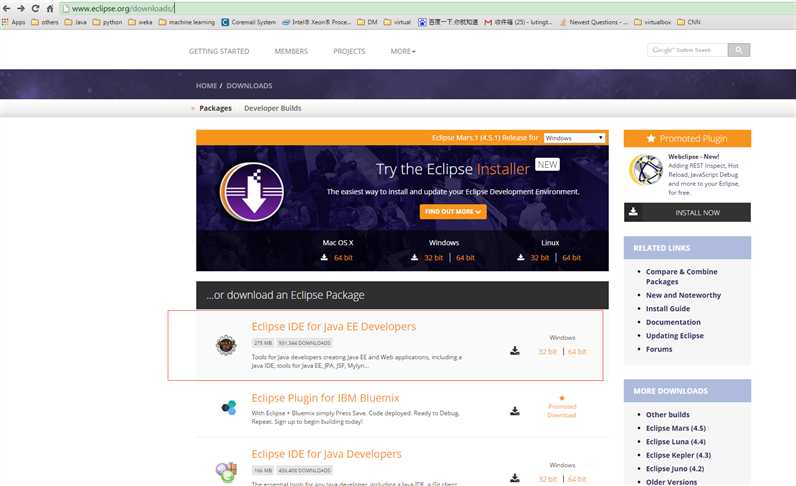Click the HOME breadcrumb link
This screenshot has width=796, height=486.
(206, 86)
